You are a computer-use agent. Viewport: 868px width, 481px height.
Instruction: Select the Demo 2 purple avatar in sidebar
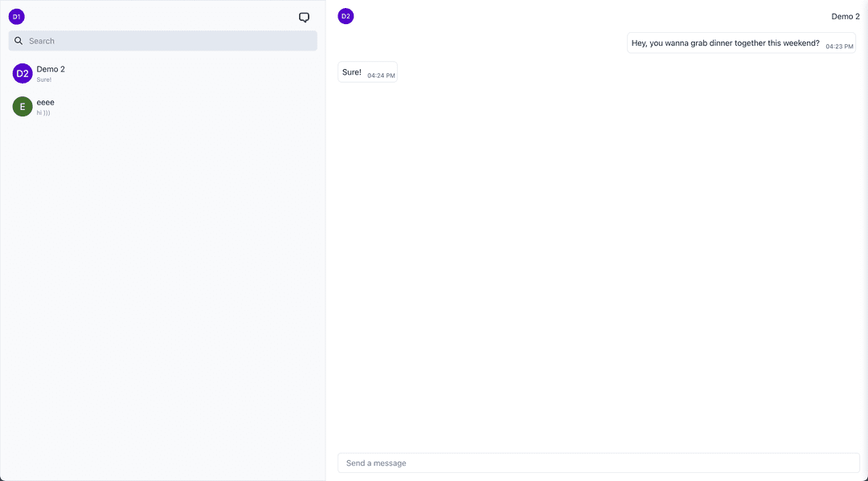[x=22, y=73]
